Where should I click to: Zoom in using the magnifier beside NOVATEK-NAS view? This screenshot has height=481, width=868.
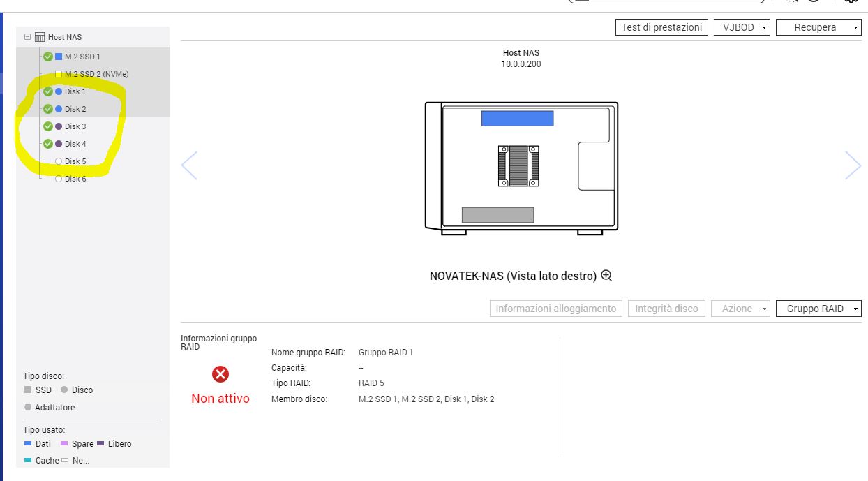point(606,276)
